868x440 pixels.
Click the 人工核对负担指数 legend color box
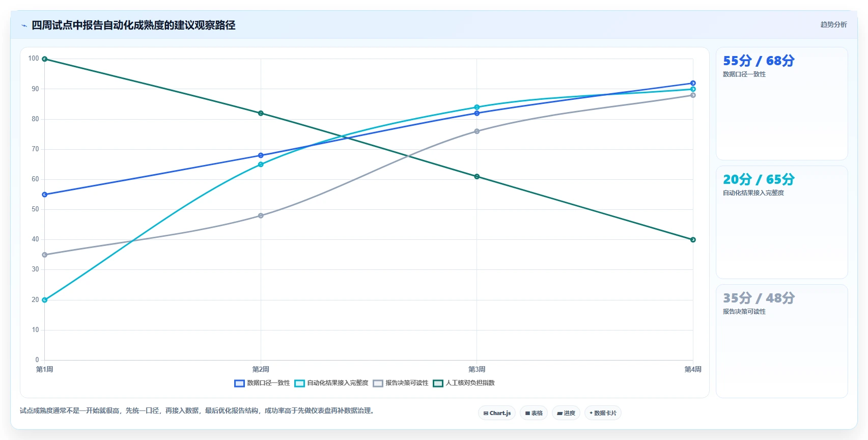(x=438, y=383)
